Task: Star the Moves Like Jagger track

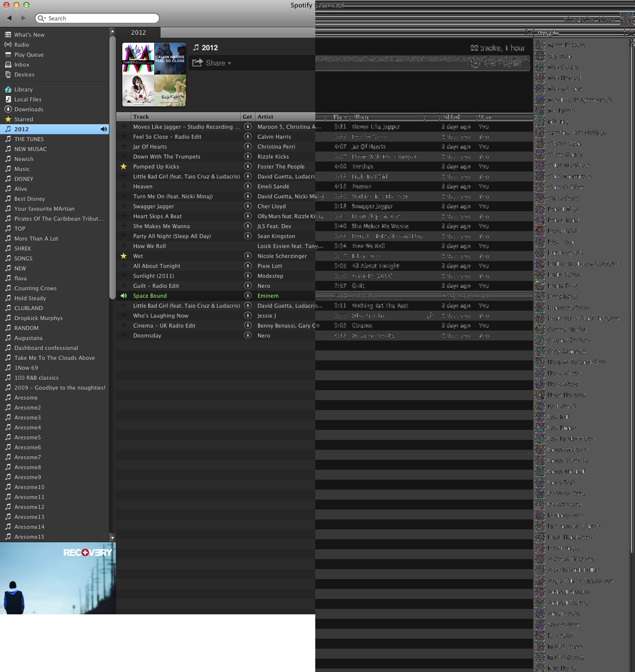Action: tap(124, 127)
